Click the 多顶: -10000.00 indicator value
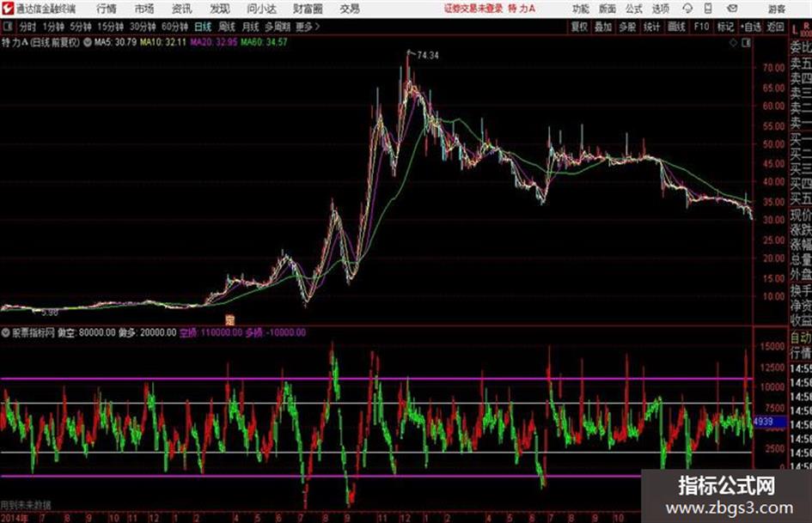This screenshot has width=812, height=523. pyautogui.click(x=276, y=332)
